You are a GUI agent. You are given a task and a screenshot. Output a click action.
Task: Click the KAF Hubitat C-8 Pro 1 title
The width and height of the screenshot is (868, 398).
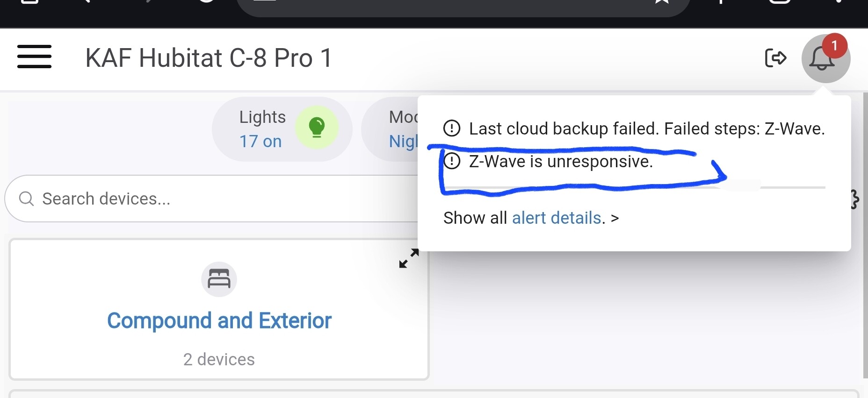(209, 58)
